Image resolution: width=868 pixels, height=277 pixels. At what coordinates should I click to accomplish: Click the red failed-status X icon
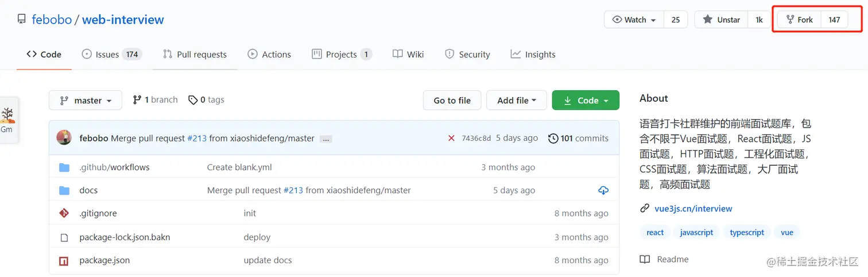click(x=451, y=138)
